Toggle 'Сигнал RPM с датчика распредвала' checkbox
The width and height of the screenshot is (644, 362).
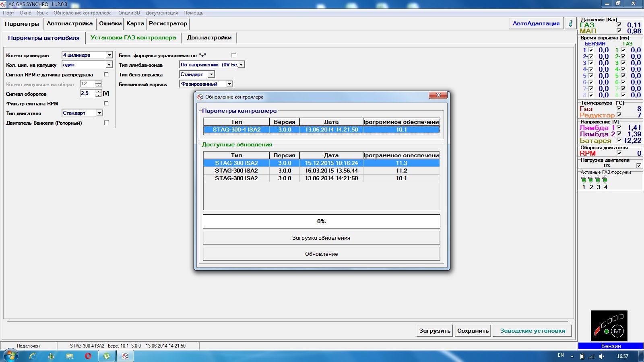coord(106,74)
